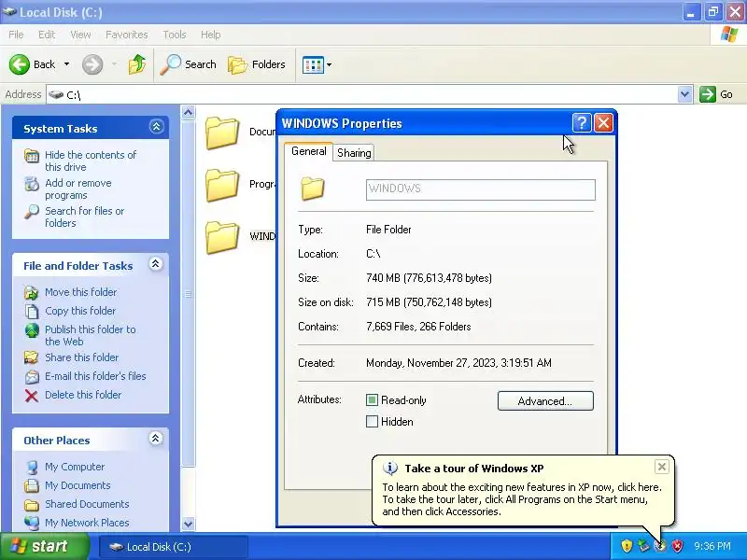Open My Documents in Other Places

pyautogui.click(x=78, y=485)
